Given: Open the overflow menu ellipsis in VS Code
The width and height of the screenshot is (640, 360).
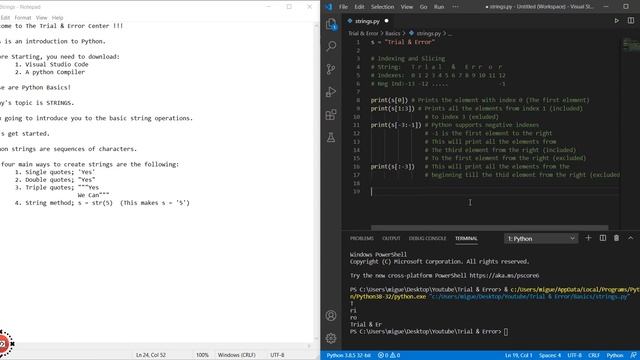Looking at the screenshot, I should point(455,7).
